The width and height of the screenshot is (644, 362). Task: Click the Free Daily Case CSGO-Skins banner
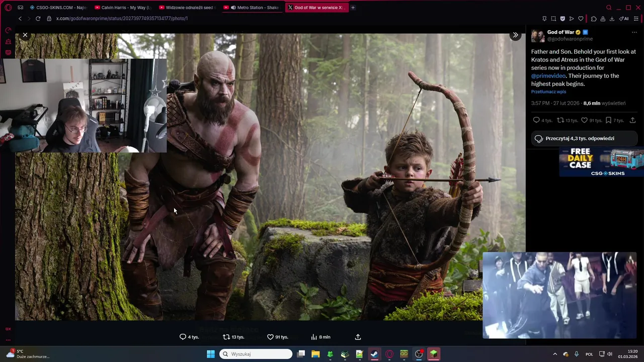[x=601, y=161]
